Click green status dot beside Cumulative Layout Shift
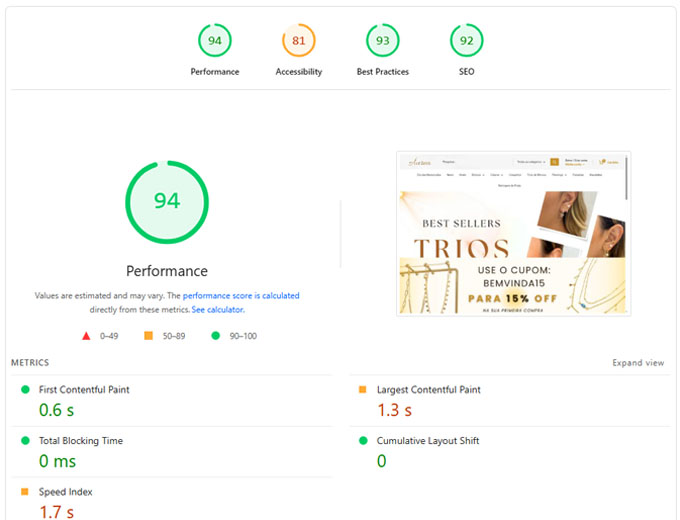Viewport: 680px width, 520px height. tap(362, 441)
